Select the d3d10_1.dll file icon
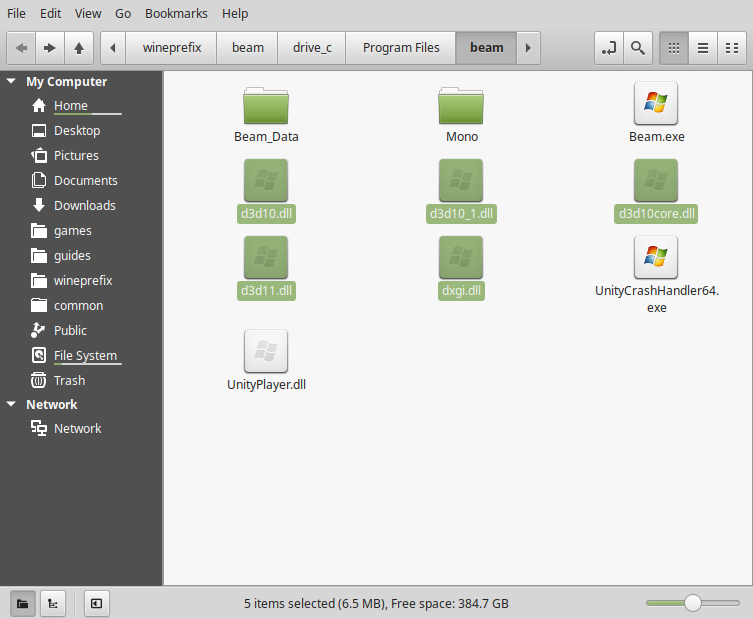 point(461,180)
